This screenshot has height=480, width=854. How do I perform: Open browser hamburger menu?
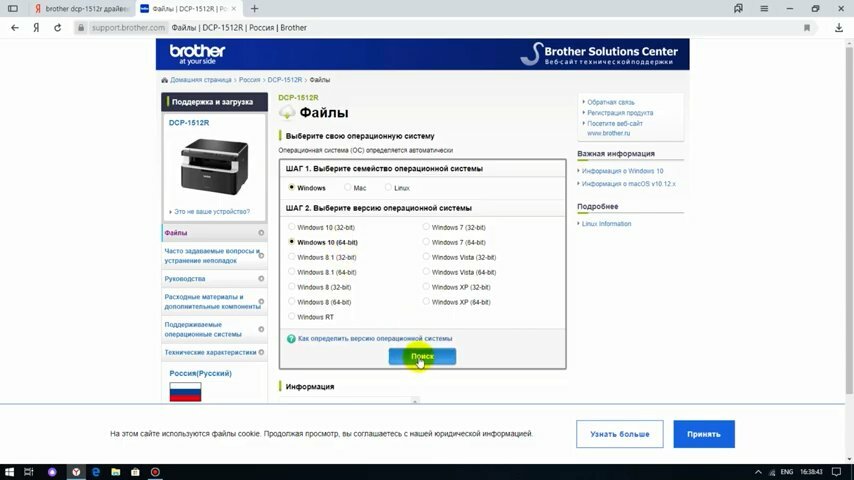point(764,9)
